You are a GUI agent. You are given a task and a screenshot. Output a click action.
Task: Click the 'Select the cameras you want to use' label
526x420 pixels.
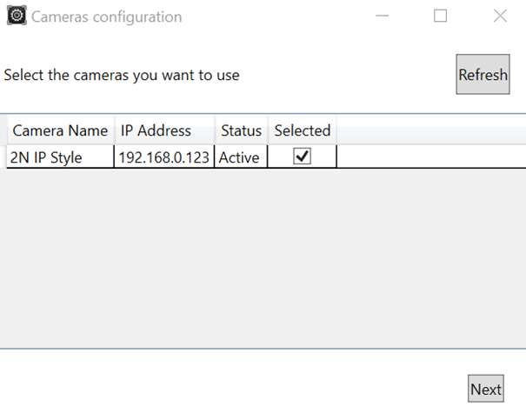coord(122,75)
